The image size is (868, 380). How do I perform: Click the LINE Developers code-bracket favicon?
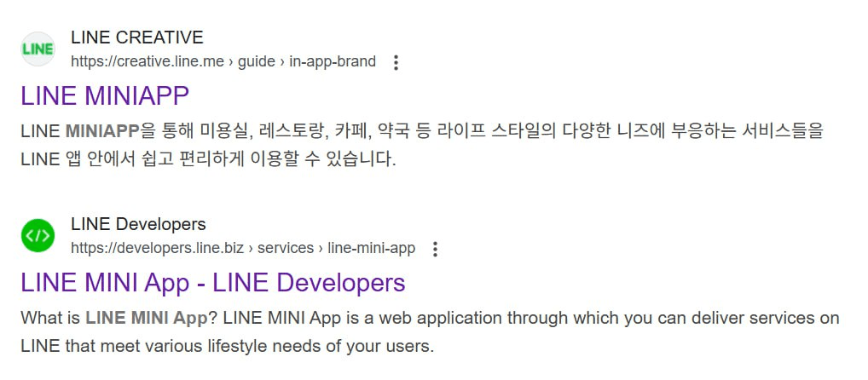38,236
